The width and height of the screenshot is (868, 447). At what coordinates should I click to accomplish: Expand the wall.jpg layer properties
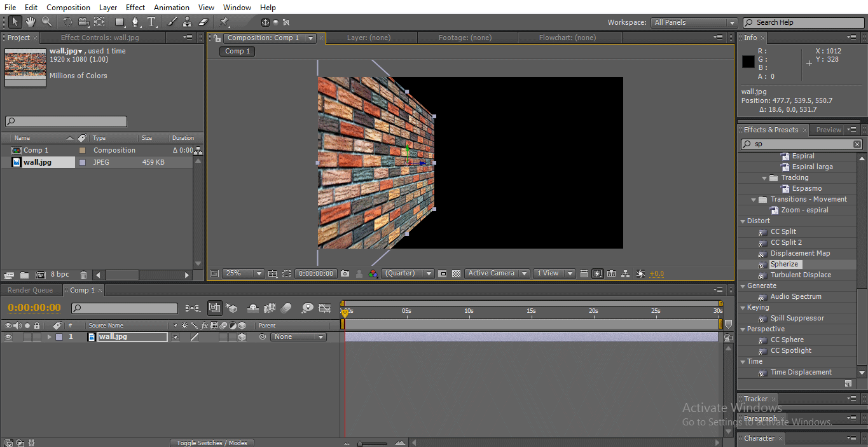(x=49, y=337)
